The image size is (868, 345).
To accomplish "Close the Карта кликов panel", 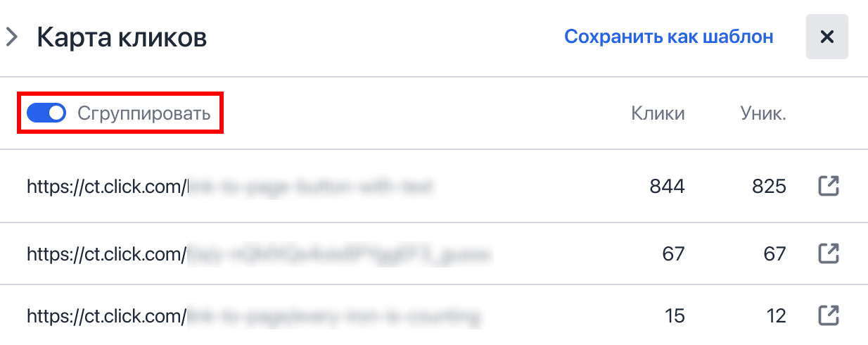I will (827, 37).
